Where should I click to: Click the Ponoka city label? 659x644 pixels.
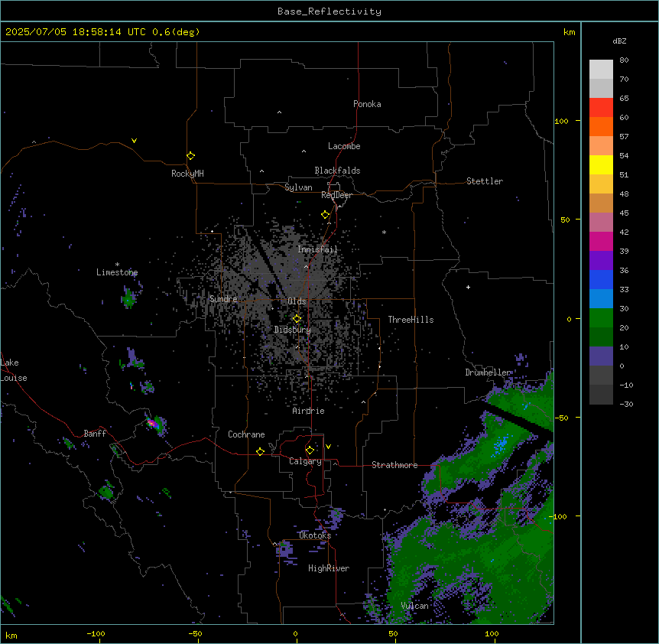[367, 104]
